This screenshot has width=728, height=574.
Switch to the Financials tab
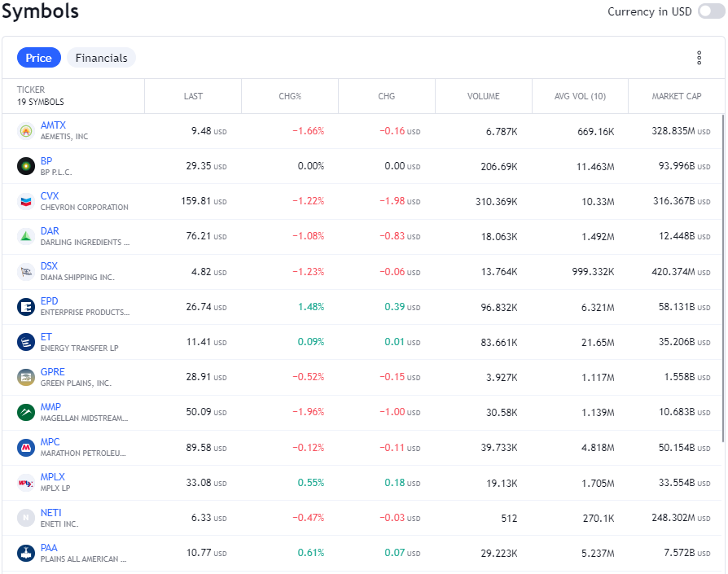coord(101,58)
